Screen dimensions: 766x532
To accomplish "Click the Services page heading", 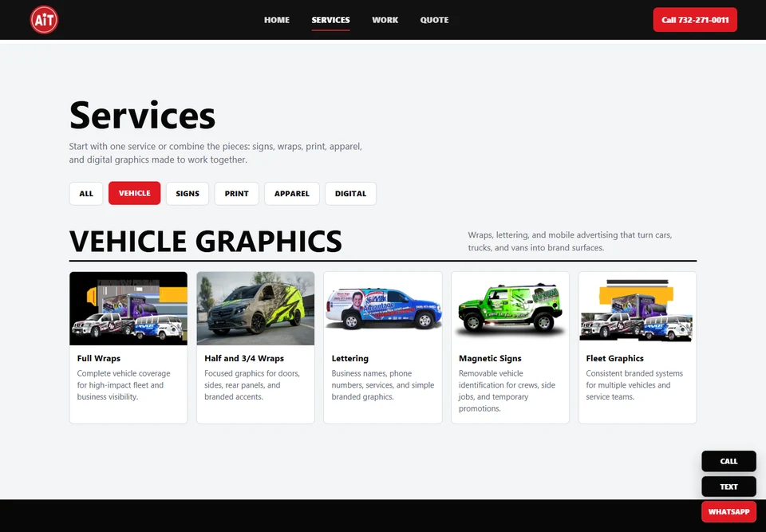I will [142, 116].
